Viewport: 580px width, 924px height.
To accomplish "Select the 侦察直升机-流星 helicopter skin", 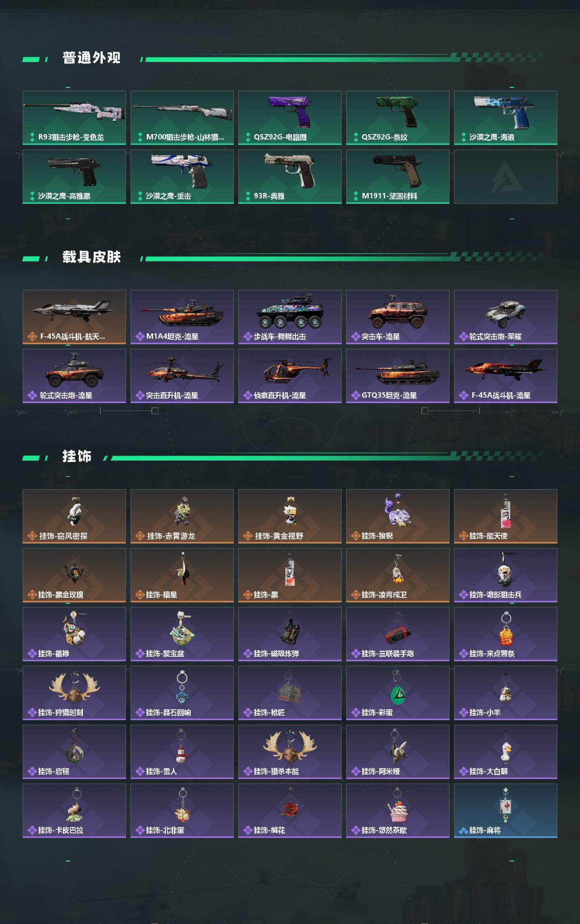I will 290,376.
